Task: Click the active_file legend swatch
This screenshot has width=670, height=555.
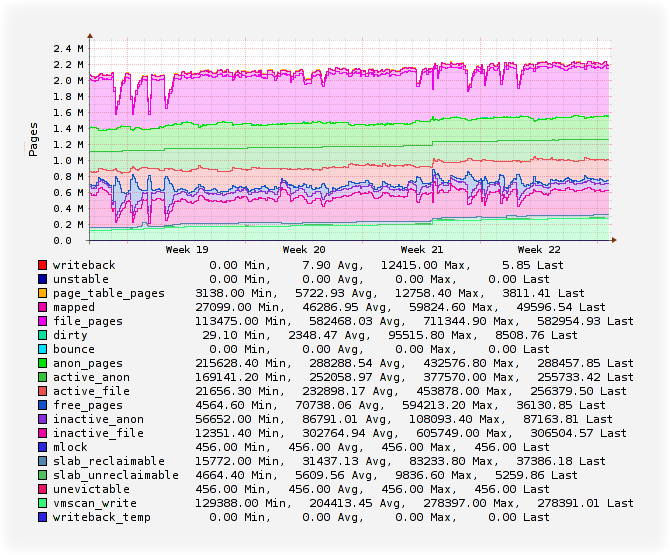Action: (42, 391)
